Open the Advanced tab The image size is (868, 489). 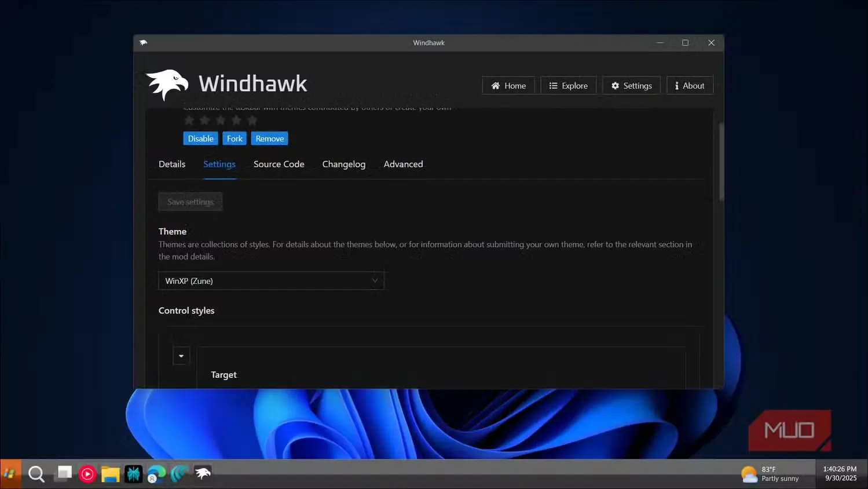(x=403, y=164)
